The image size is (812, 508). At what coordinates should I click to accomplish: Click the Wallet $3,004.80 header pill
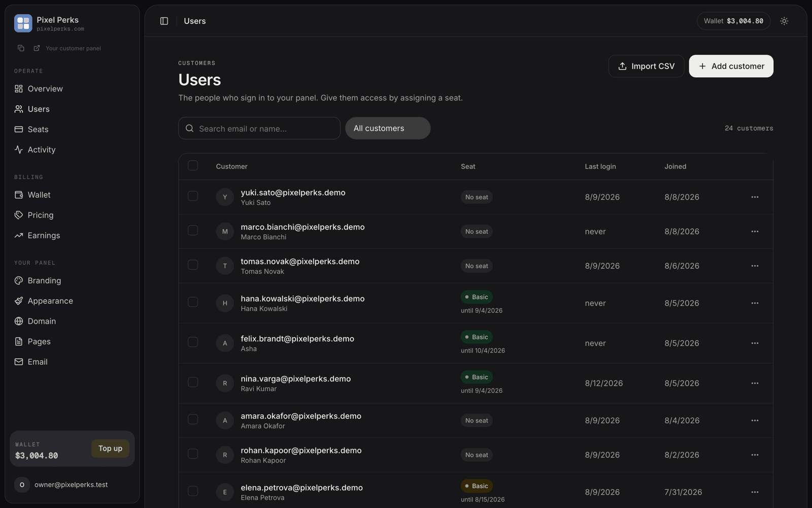coord(733,21)
